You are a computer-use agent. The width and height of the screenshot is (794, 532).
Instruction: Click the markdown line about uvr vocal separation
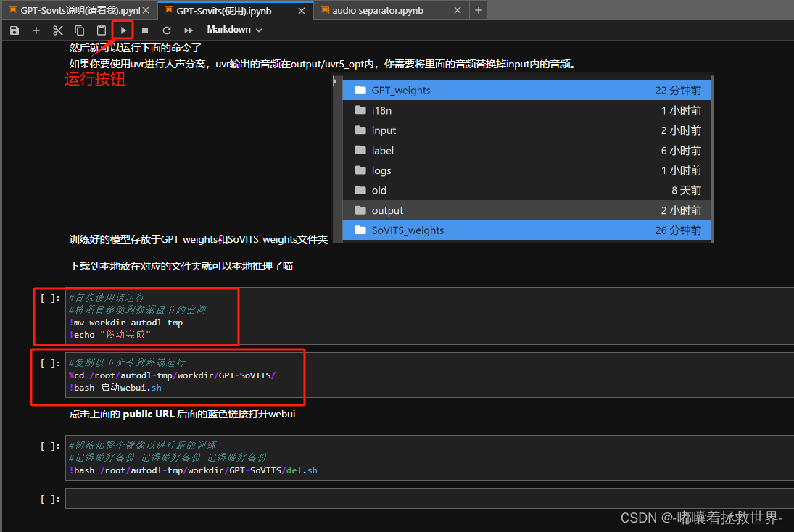tap(323, 65)
